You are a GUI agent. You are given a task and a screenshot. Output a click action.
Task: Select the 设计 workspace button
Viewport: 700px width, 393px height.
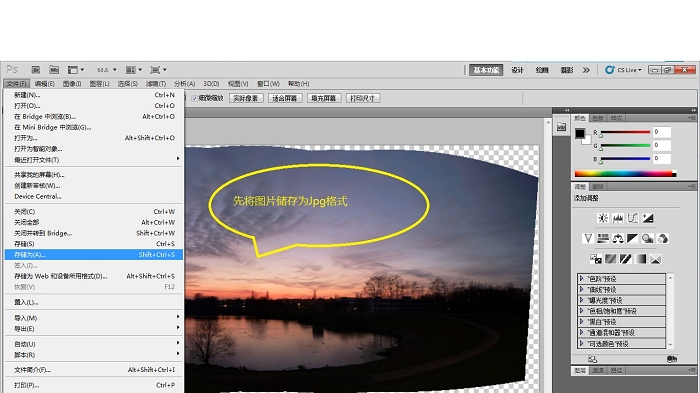click(x=517, y=70)
